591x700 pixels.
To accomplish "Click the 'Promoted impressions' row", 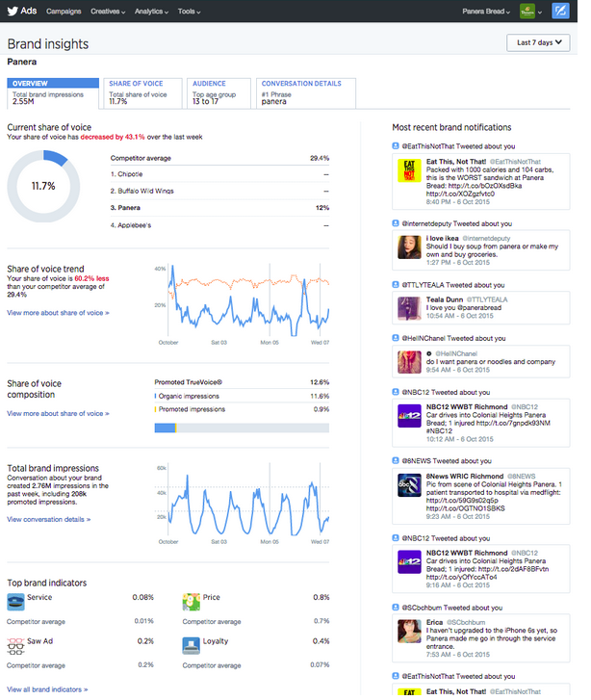I will (242, 409).
